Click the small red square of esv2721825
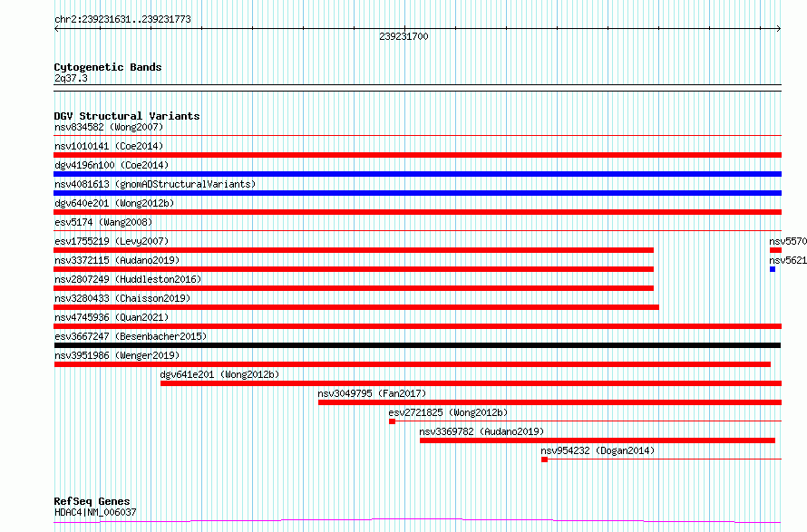Viewport: 807px width, 532px height. tap(393, 421)
